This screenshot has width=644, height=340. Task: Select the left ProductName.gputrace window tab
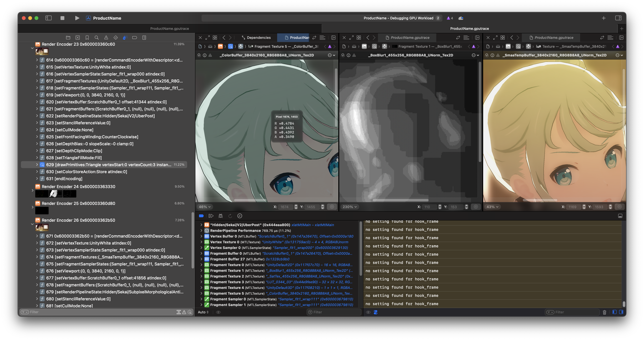[x=170, y=29]
